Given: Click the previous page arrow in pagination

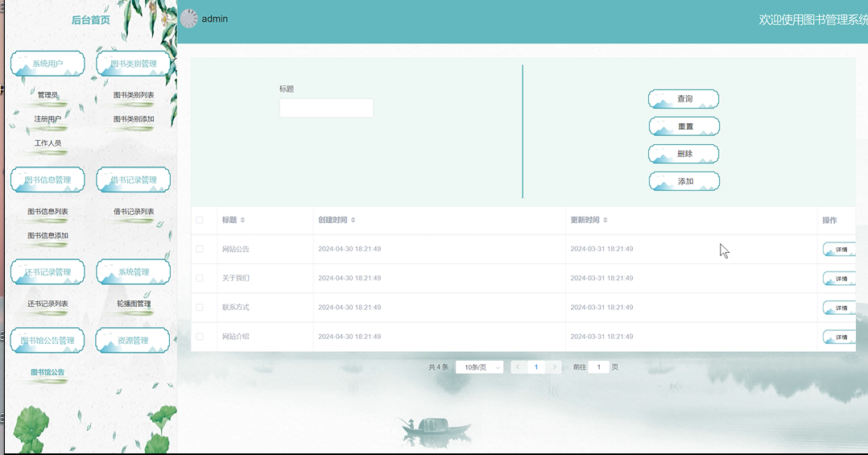Looking at the screenshot, I should (x=519, y=367).
